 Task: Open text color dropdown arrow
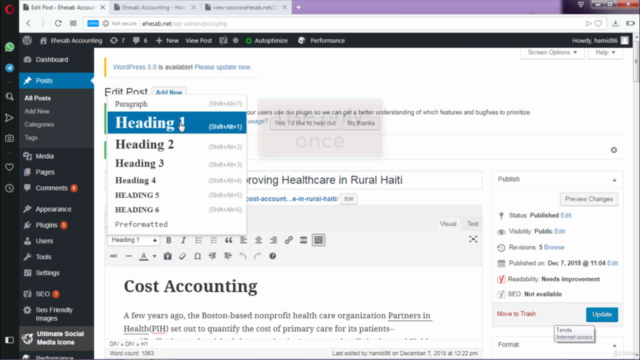154,256
